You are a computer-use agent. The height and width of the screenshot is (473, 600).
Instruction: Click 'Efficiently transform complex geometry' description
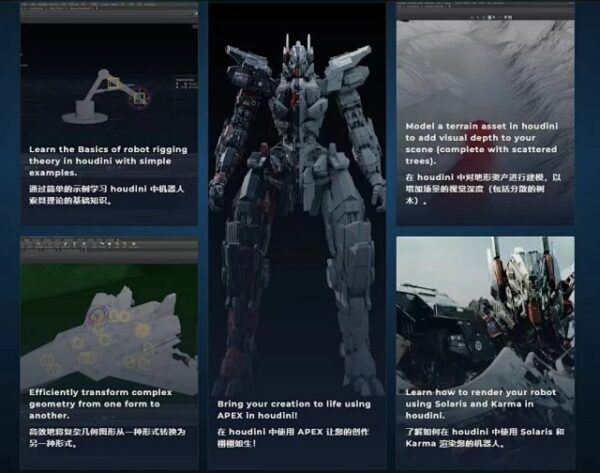pyautogui.click(x=100, y=402)
